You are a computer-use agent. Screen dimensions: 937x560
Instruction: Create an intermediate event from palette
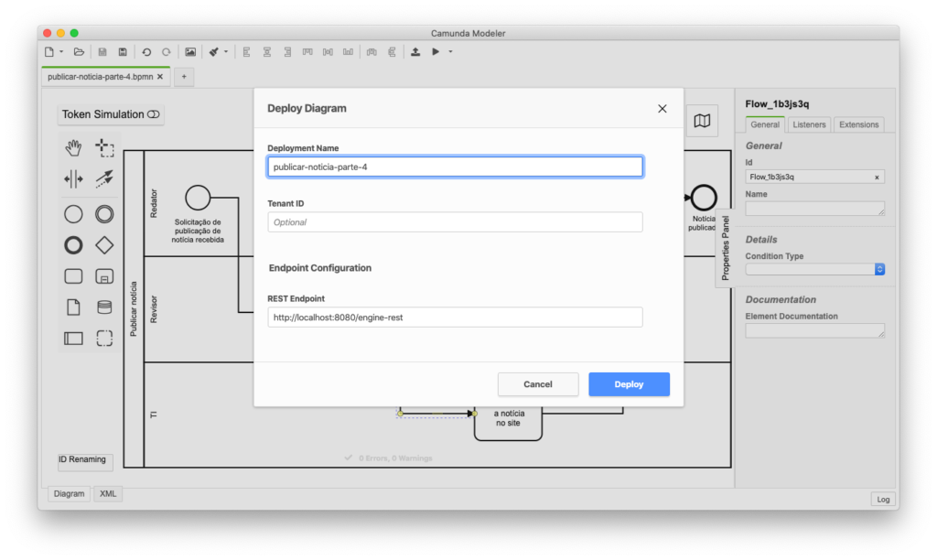[104, 214]
